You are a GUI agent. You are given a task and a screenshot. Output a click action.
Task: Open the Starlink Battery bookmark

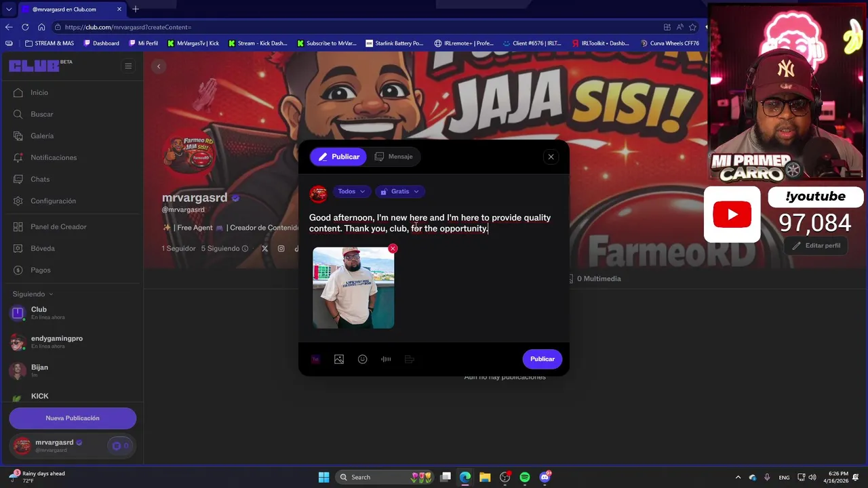394,43
